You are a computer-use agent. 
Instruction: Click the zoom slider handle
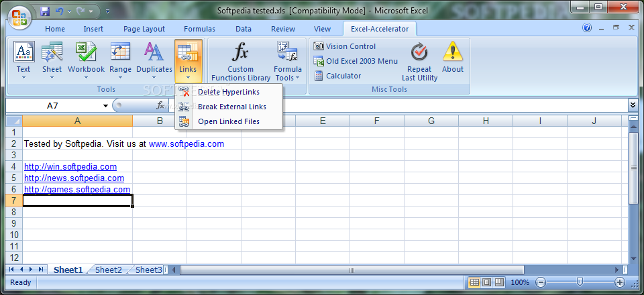(580, 282)
